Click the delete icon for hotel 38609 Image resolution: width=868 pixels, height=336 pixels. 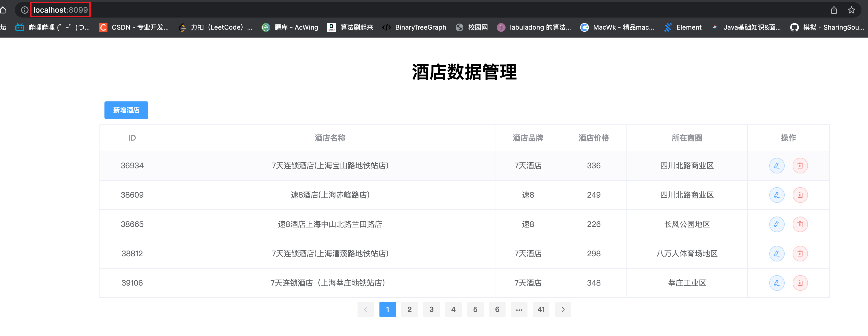[x=800, y=195]
